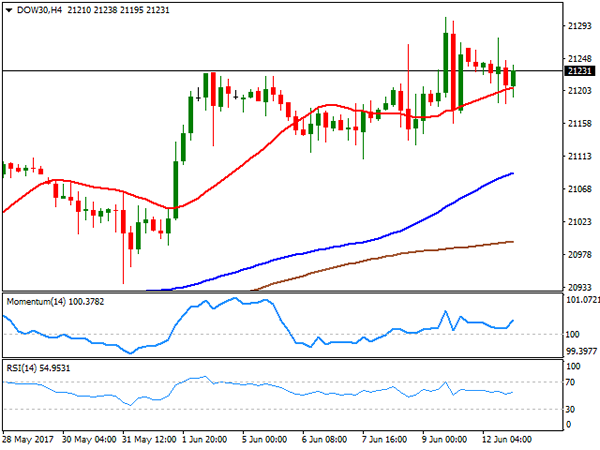This screenshot has height=450, width=600.
Task: Click the RSI 70 level label
Action: (570, 382)
